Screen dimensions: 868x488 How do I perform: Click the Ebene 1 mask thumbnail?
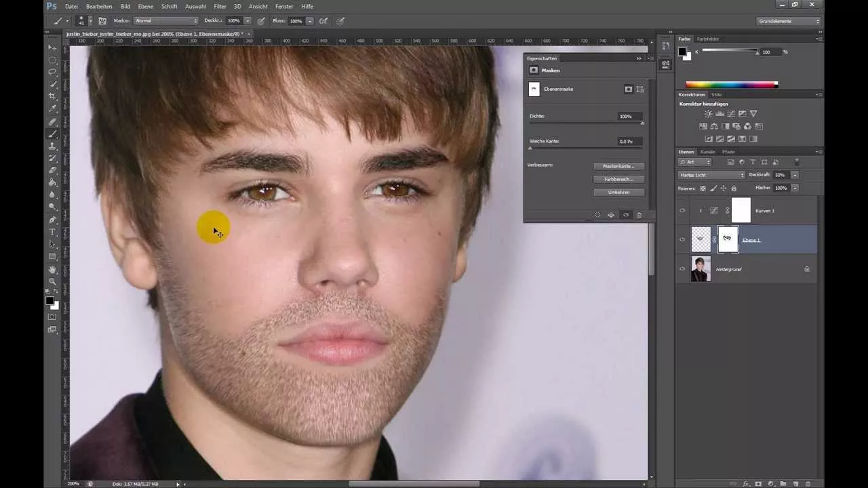[728, 239]
